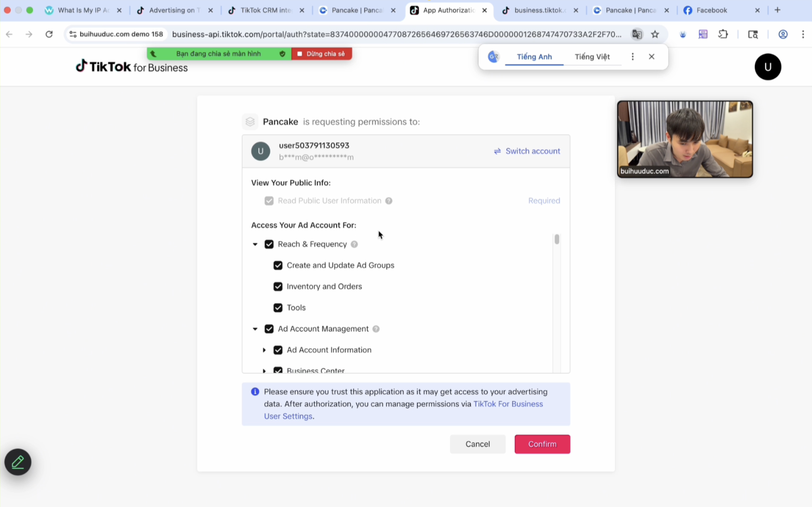Click the black U profile avatar
The image size is (812, 507).
767,67
